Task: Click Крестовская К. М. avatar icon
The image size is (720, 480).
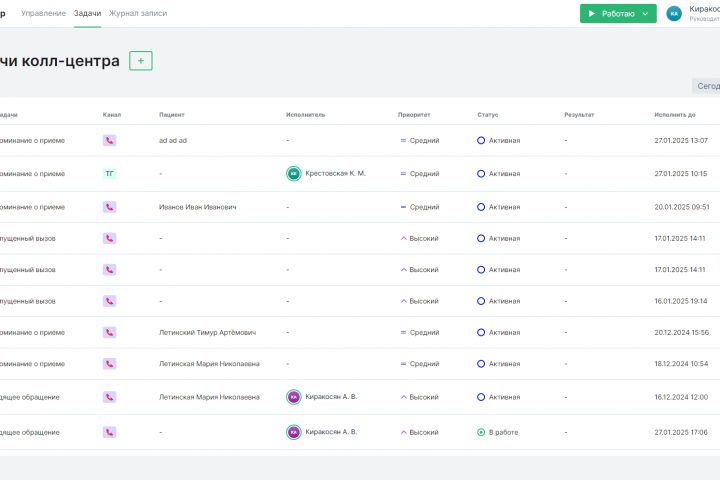Action: point(293,174)
